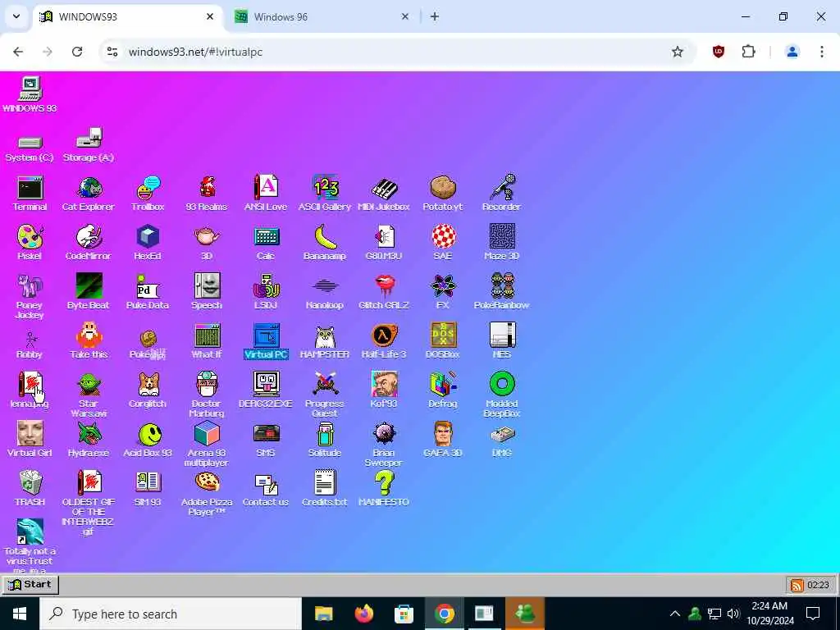The height and width of the screenshot is (630, 840).
Task: Open Chrome three-dot menu
Action: (822, 52)
